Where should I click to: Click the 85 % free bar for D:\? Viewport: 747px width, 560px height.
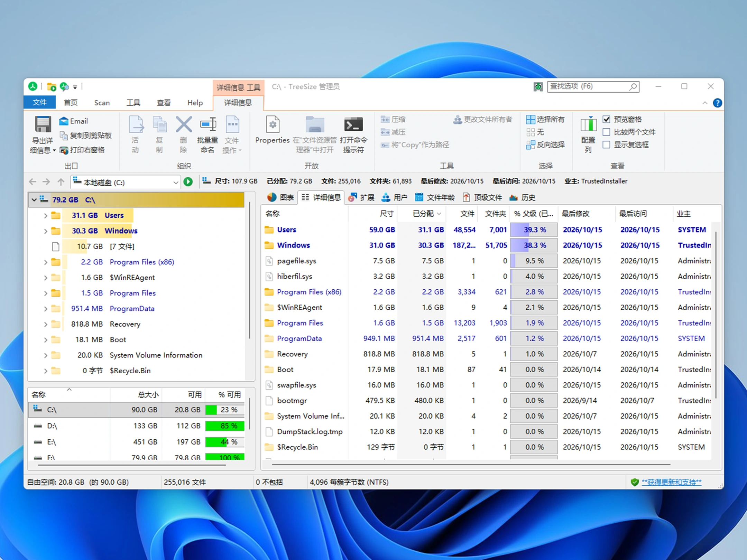(225, 426)
